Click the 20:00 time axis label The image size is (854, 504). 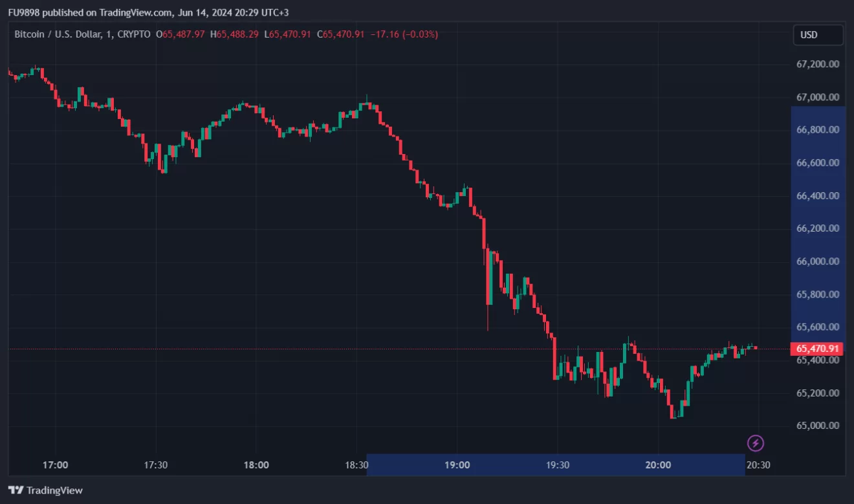pyautogui.click(x=657, y=465)
